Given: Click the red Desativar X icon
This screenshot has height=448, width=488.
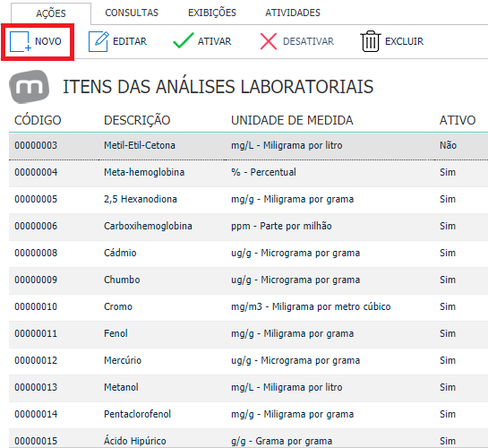Looking at the screenshot, I should coord(269,41).
